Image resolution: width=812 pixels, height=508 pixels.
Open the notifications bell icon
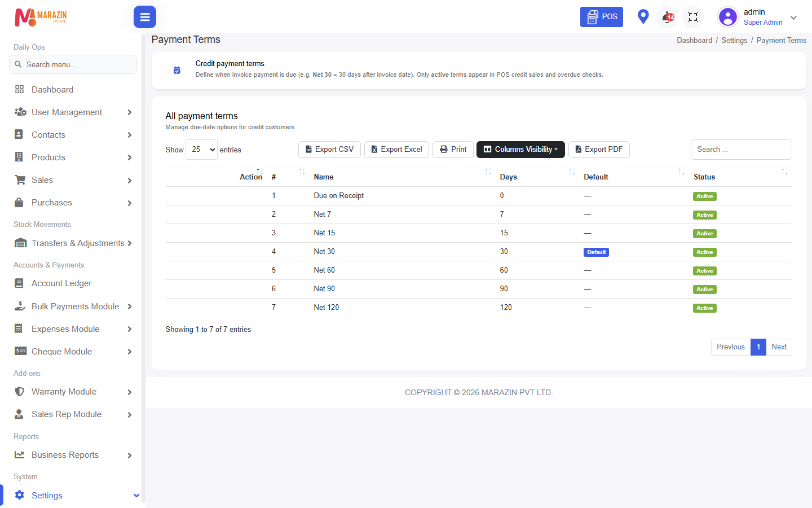tap(668, 17)
